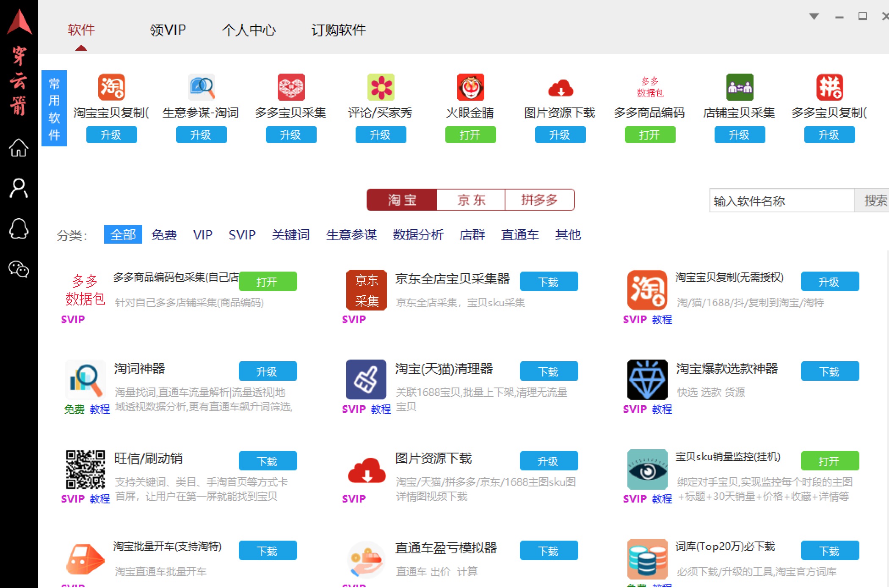
Task: Click the 宝贝sku销量监控 eye icon
Action: [648, 470]
